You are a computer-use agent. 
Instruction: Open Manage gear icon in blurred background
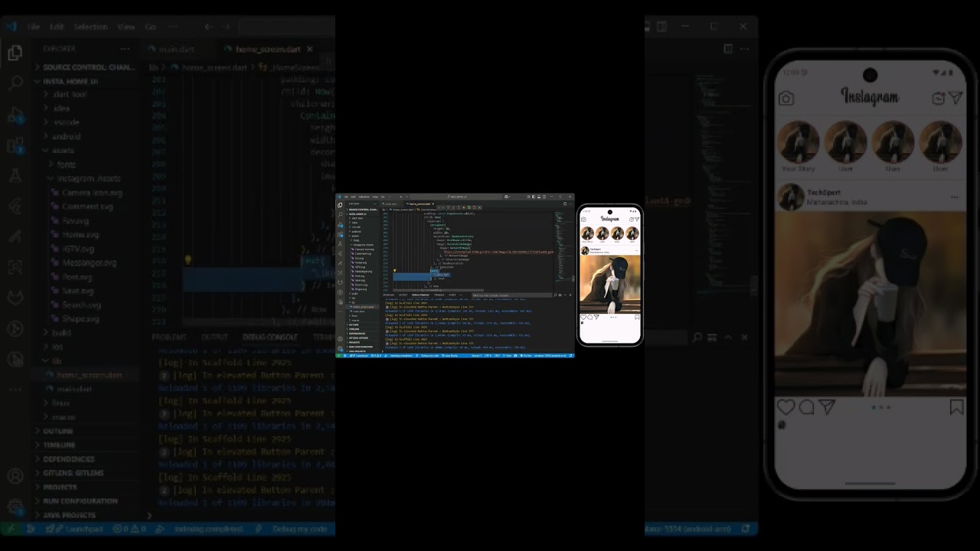point(15,507)
